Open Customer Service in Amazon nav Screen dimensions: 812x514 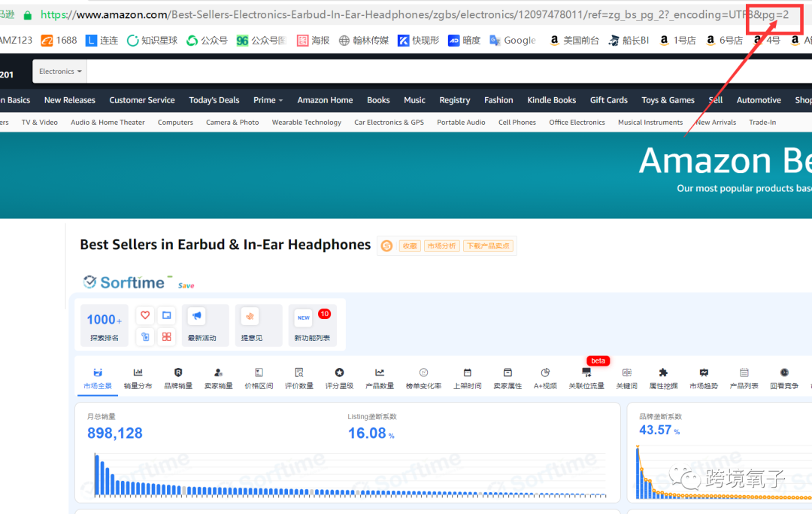pyautogui.click(x=142, y=100)
